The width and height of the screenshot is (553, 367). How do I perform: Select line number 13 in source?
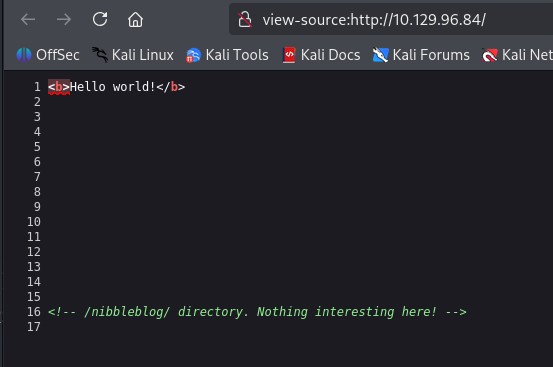[34, 267]
